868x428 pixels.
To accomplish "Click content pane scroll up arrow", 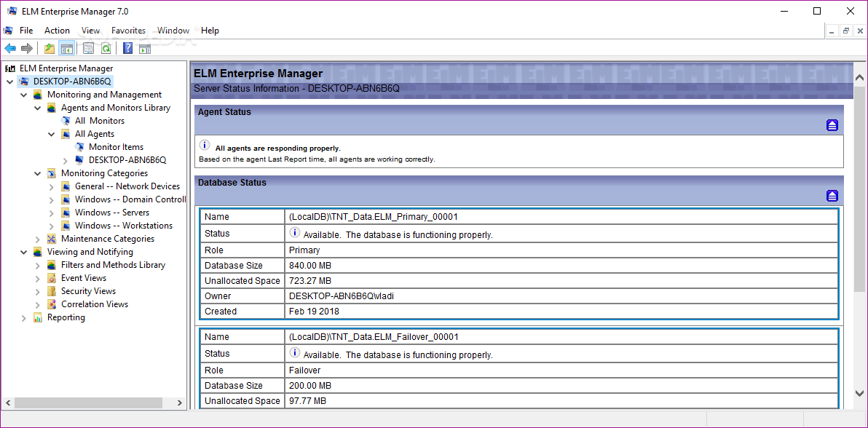I will (860, 77).
